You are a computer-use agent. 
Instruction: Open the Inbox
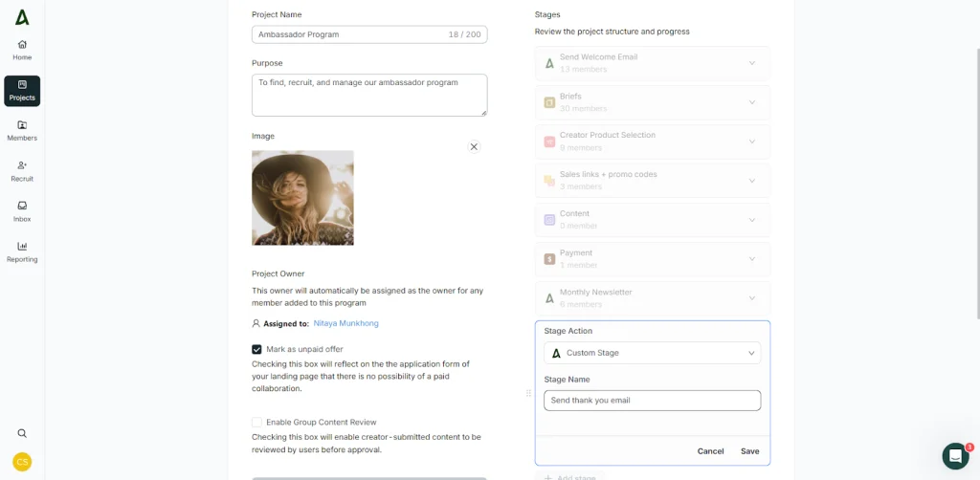pos(22,211)
